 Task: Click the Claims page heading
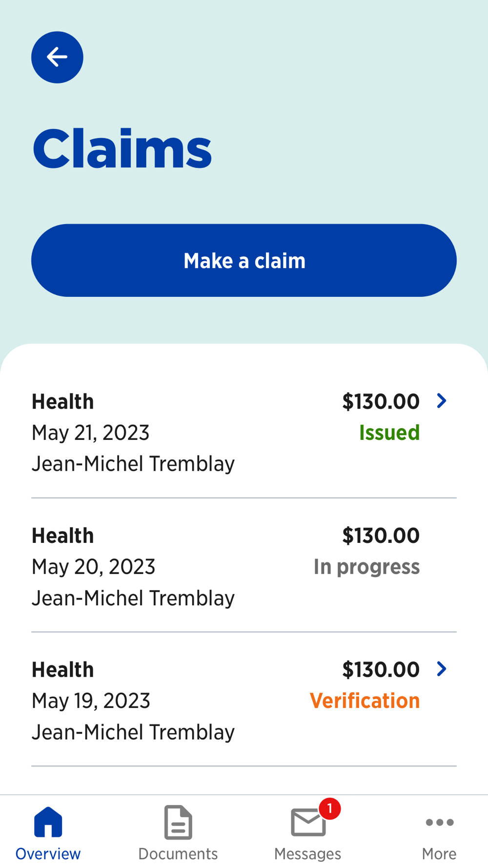(x=122, y=148)
